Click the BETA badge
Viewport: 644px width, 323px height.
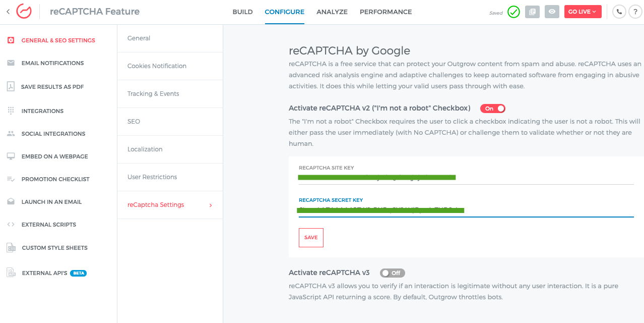[78, 273]
